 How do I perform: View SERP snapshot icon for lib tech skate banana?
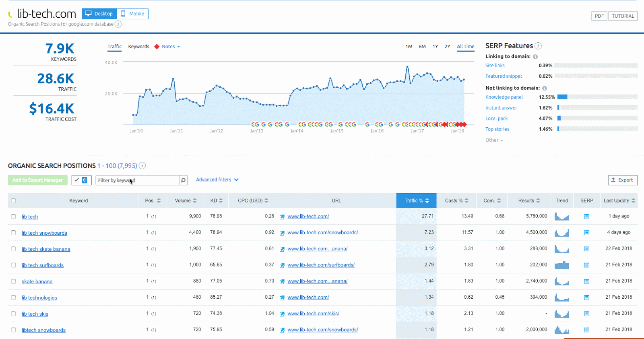point(586,249)
